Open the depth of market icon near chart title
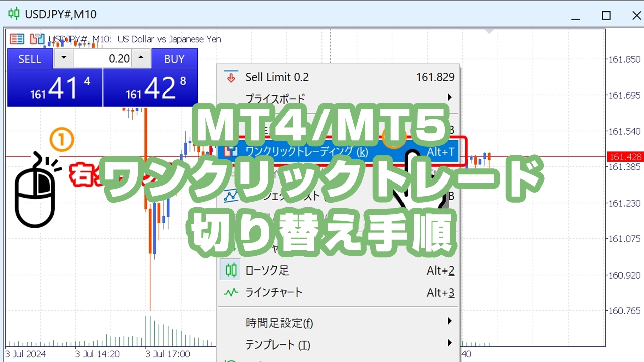Image resolution: width=644 pixels, height=362 pixels. (x=17, y=39)
